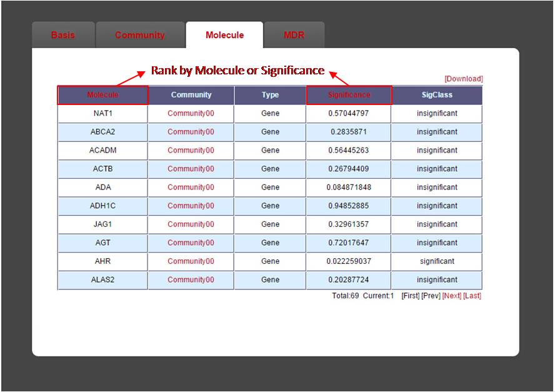Open Community00 link in ALAS2 row

191,279
